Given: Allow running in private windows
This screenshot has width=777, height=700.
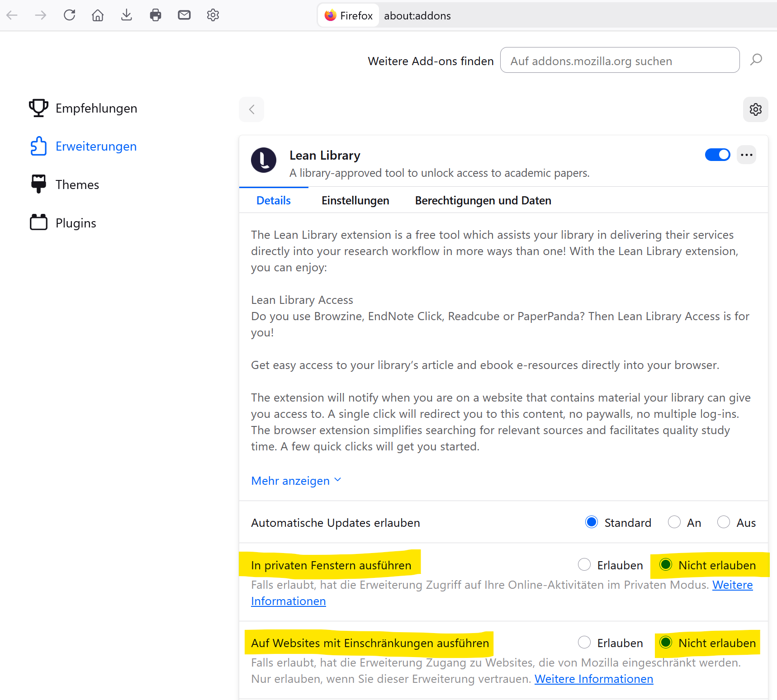Looking at the screenshot, I should 584,565.
